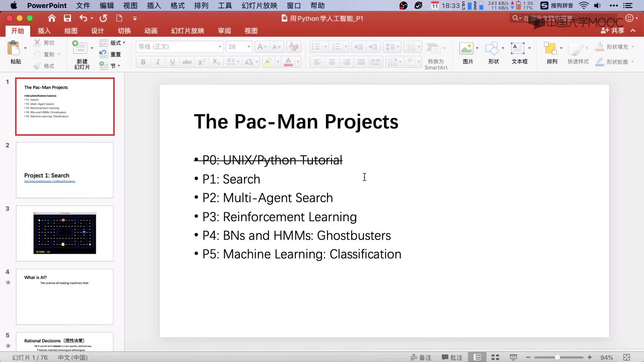Click the Share (共享) button
The width and height of the screenshot is (644, 362).
pos(612,31)
